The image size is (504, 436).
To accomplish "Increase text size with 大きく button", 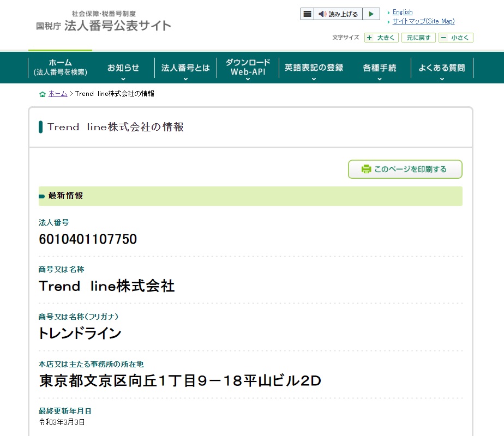I will point(381,38).
